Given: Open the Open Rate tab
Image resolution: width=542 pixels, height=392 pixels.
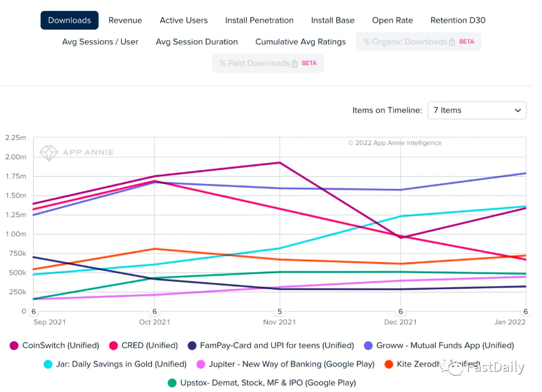Looking at the screenshot, I should pyautogui.click(x=392, y=21).
